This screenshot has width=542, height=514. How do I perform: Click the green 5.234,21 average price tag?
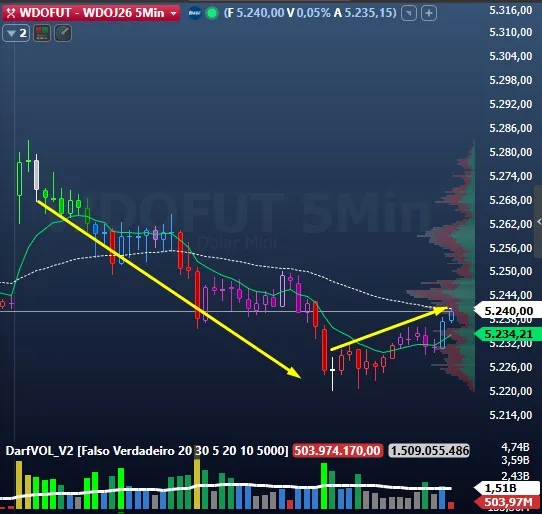coord(508,334)
